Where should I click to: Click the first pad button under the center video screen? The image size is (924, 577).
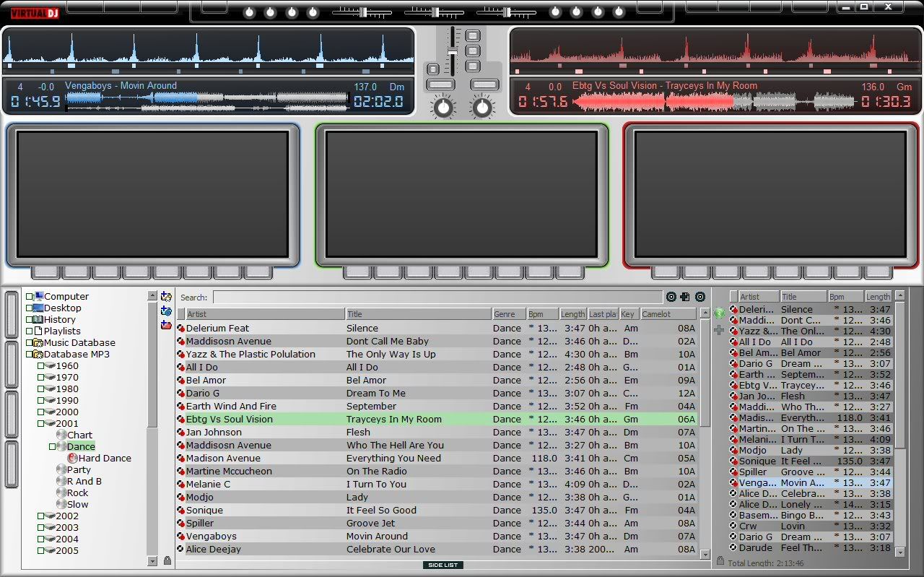357,272
